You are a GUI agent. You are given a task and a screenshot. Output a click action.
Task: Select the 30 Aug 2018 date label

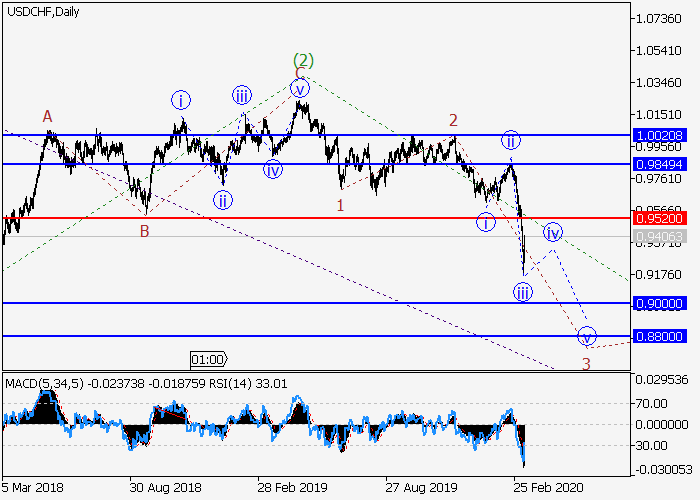tap(165, 487)
